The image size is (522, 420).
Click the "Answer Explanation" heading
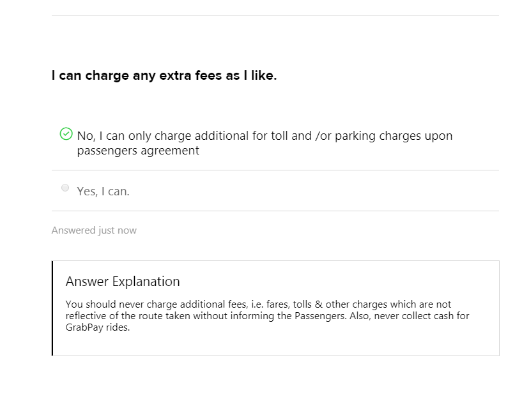point(123,281)
